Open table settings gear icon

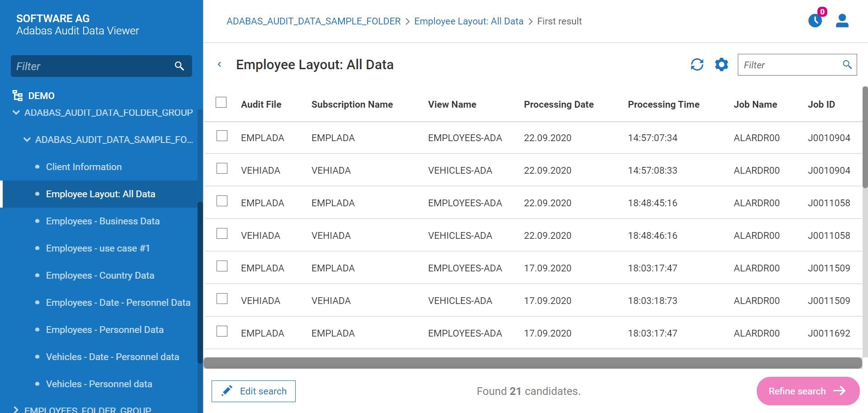tap(722, 65)
